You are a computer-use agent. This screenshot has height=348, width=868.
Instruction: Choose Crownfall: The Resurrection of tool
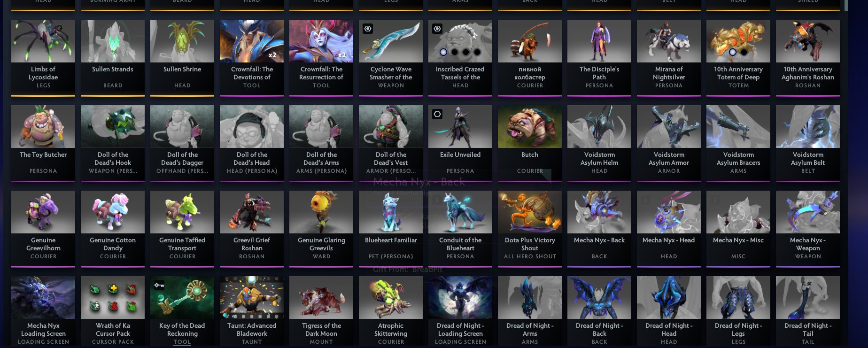pos(321,58)
